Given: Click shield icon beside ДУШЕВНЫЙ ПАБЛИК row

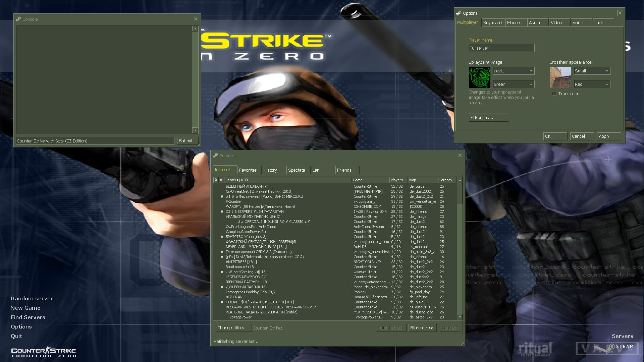Looking at the screenshot, I should (x=222, y=287).
